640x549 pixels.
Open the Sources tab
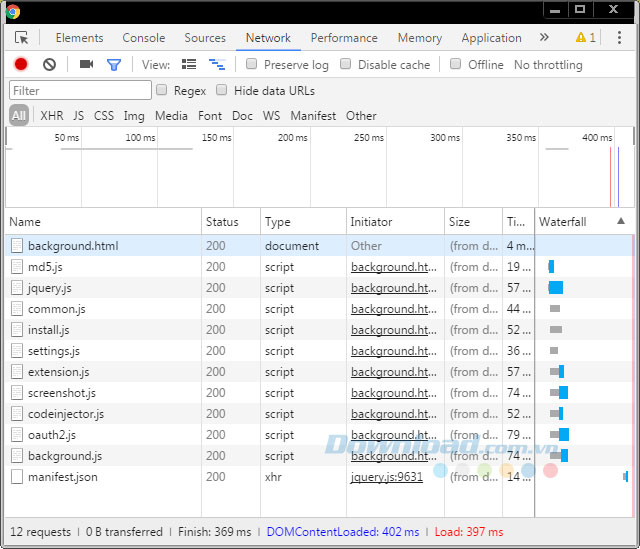205,38
